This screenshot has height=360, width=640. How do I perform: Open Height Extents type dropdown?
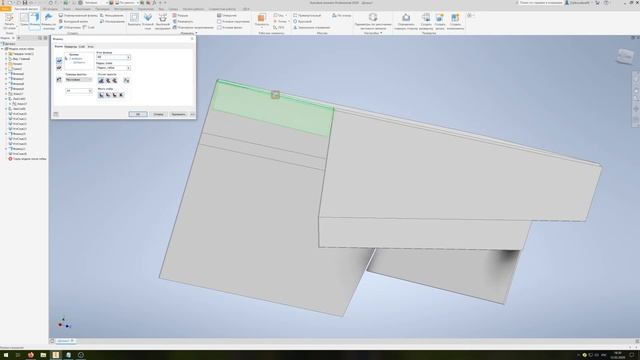pos(79,80)
